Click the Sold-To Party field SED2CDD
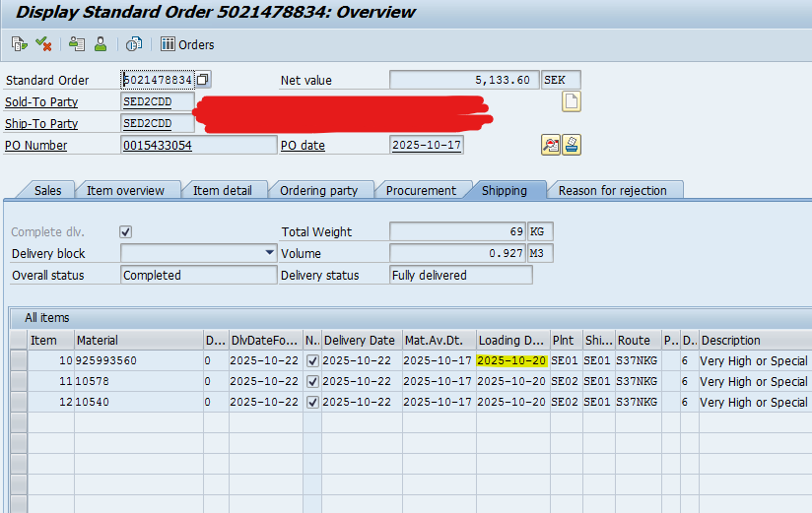This screenshot has height=513, width=812. tap(158, 101)
